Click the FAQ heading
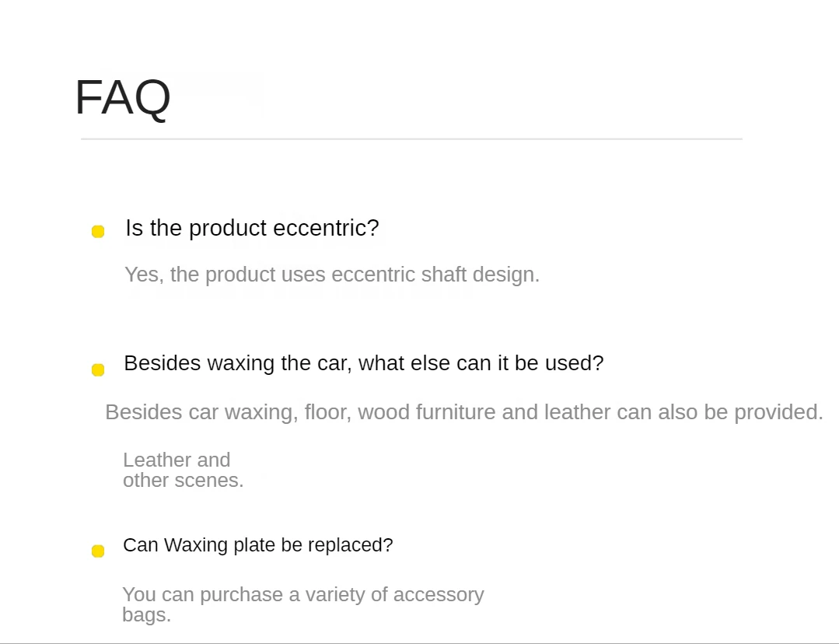This screenshot has height=644, width=839. click(x=123, y=98)
